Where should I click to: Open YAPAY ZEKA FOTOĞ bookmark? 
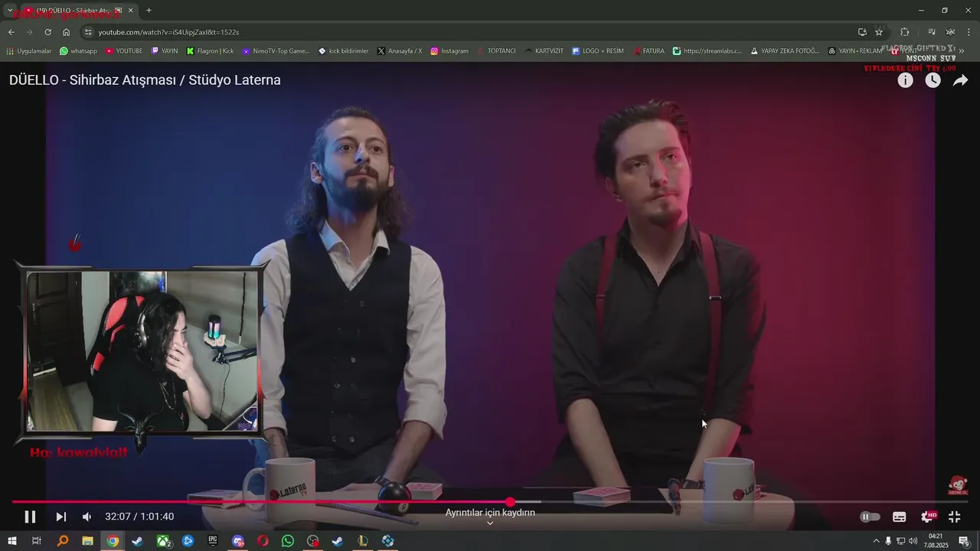[x=785, y=51]
